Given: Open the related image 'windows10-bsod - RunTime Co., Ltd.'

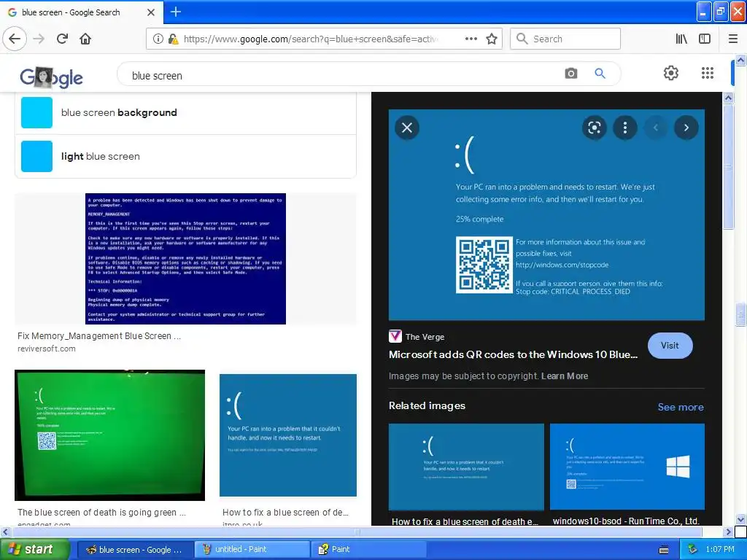Looking at the screenshot, I should click(627, 467).
